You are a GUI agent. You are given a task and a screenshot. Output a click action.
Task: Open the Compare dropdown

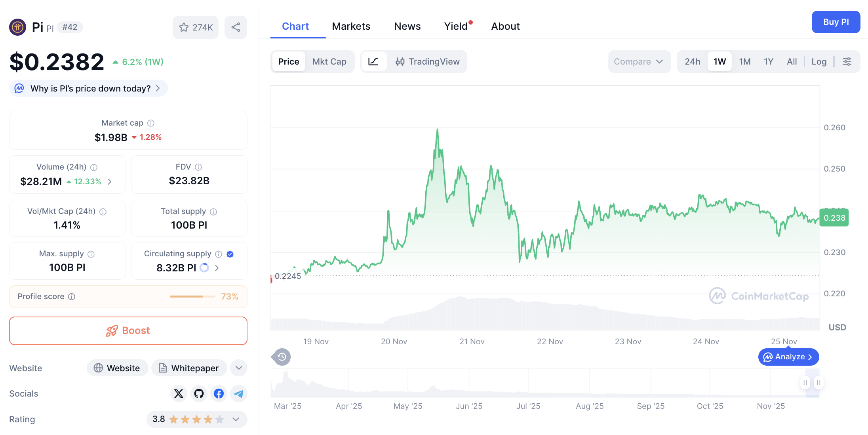pyautogui.click(x=639, y=61)
